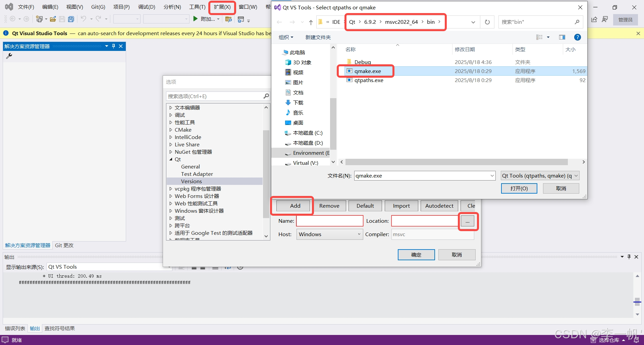Click the Navigate Backward toolbar icon

[x=12, y=19]
